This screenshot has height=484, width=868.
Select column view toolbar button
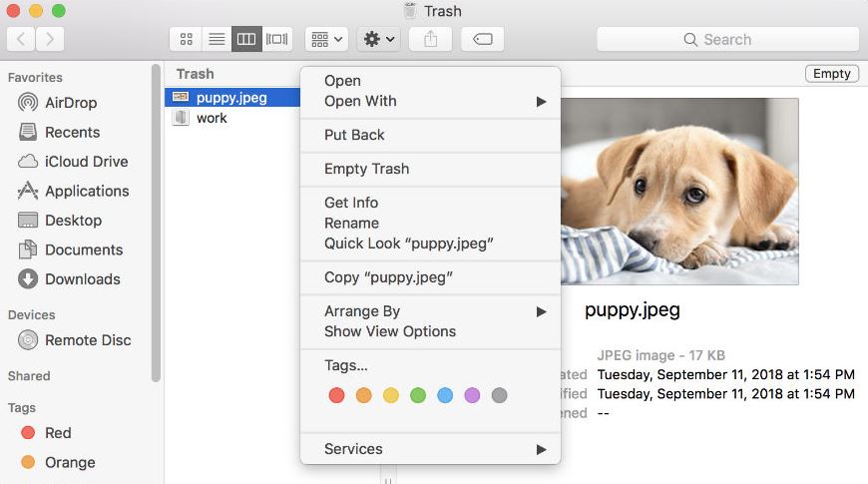[245, 39]
